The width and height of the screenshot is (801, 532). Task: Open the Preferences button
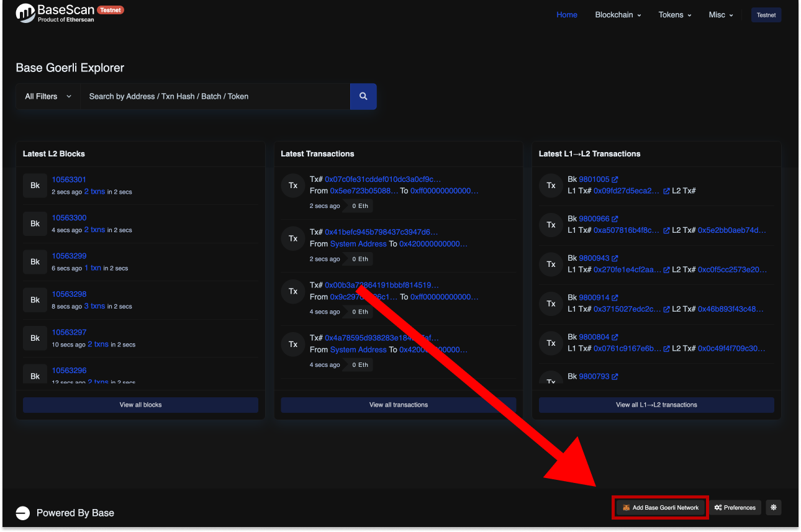(735, 507)
